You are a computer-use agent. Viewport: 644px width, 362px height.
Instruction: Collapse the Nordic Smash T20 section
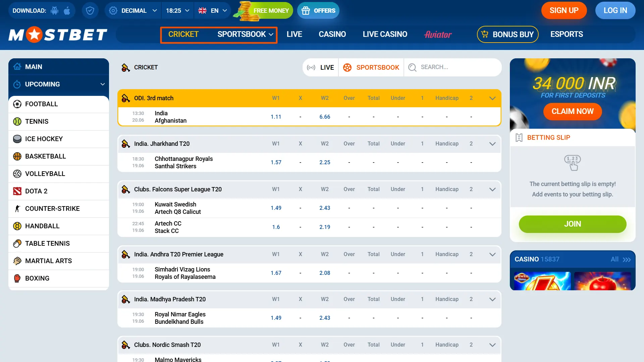tap(492, 345)
